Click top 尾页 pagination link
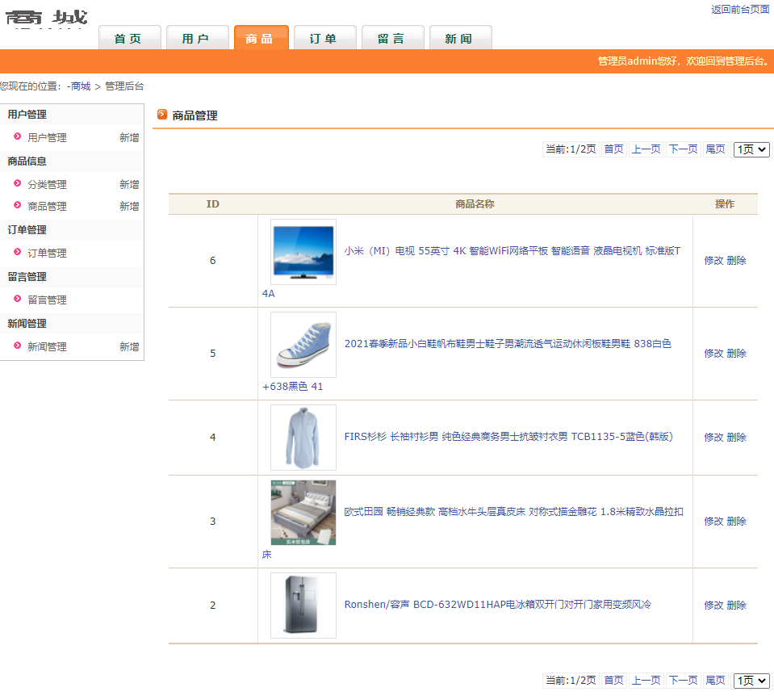The height and width of the screenshot is (700, 774). pyautogui.click(x=715, y=149)
